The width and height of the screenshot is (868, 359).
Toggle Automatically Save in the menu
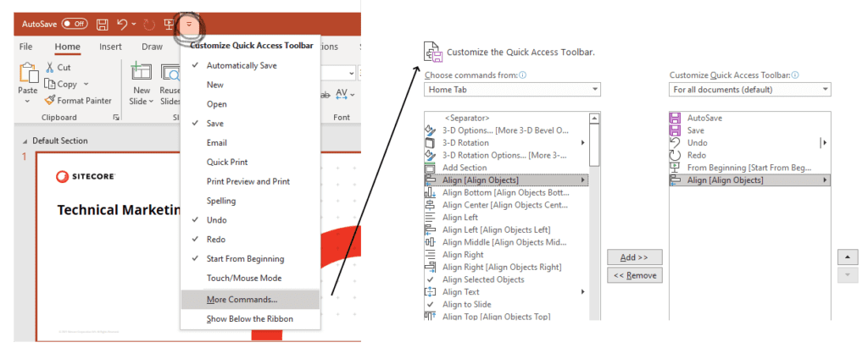click(x=250, y=65)
